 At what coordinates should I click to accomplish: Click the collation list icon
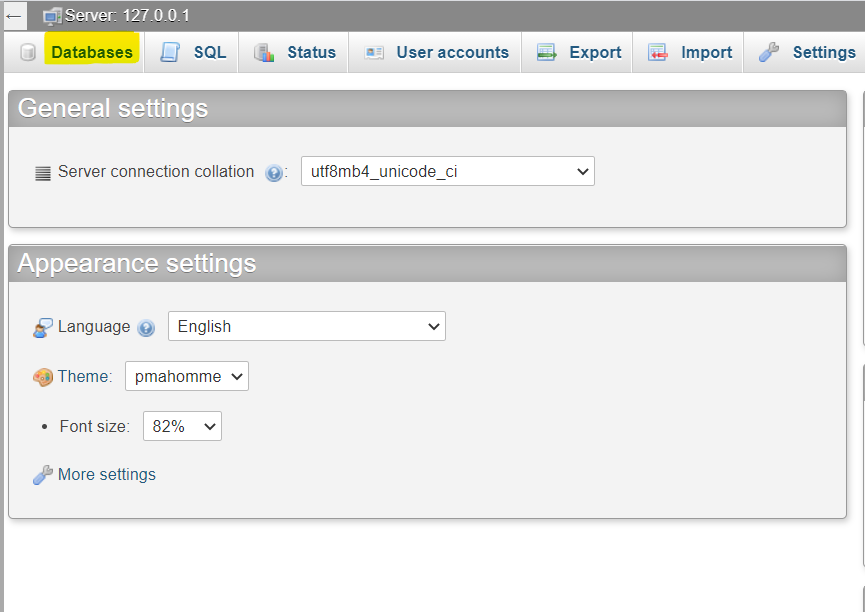coord(43,173)
